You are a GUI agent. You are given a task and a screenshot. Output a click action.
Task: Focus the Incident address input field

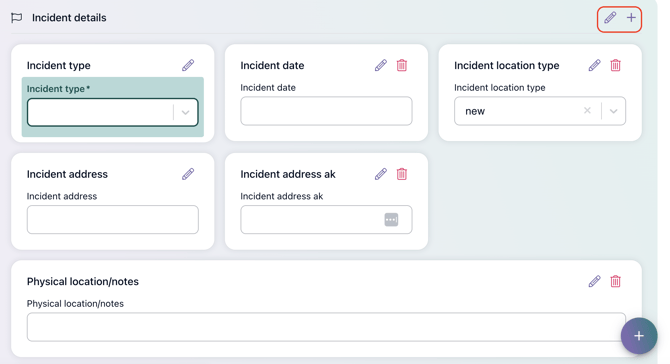click(113, 220)
